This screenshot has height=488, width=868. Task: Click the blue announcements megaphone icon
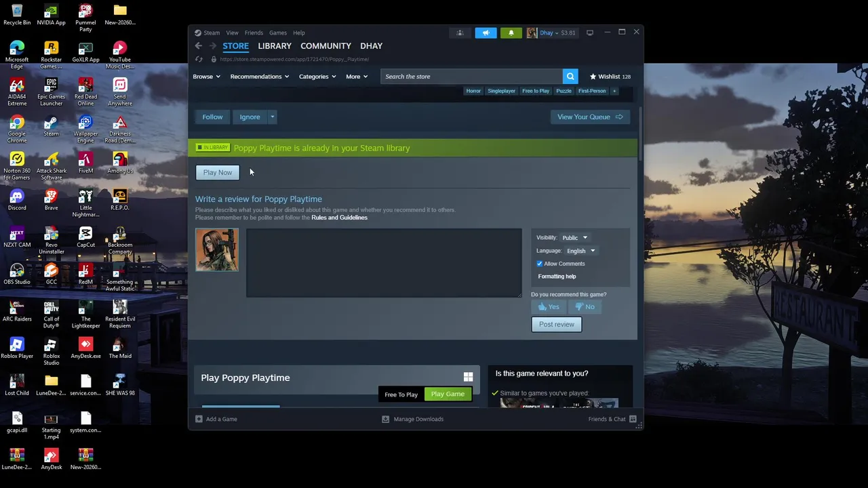[x=486, y=33]
